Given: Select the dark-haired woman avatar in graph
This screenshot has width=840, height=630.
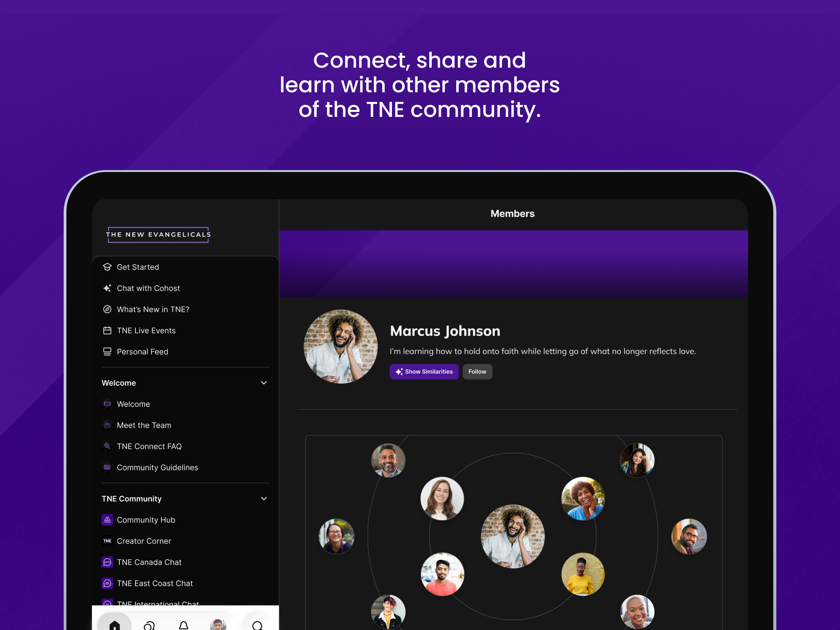Looking at the screenshot, I should coord(637,460).
